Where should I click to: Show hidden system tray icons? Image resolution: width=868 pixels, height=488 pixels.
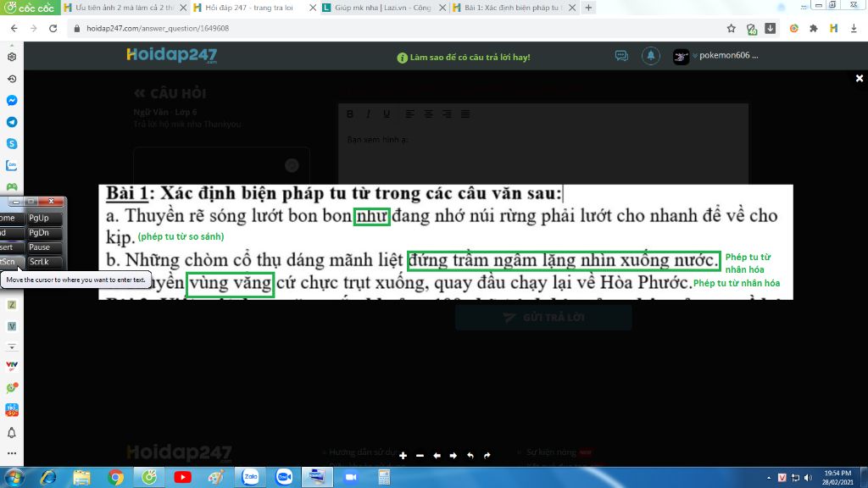click(x=768, y=478)
